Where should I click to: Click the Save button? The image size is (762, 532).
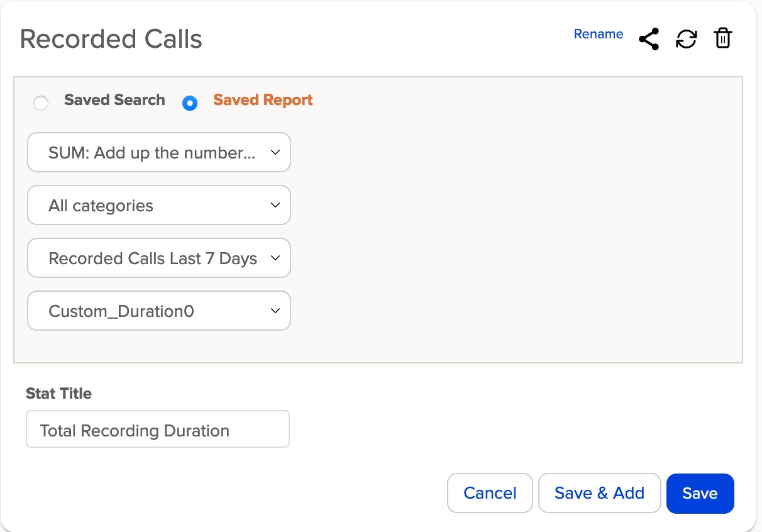700,493
